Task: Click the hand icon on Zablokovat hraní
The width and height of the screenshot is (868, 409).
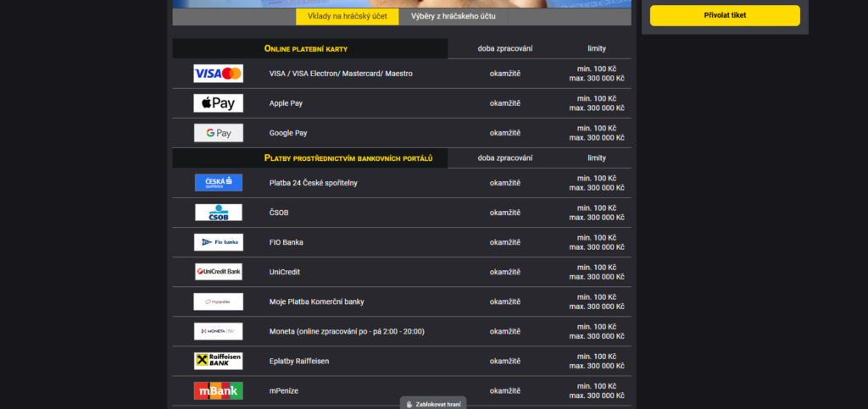Action: [x=409, y=404]
